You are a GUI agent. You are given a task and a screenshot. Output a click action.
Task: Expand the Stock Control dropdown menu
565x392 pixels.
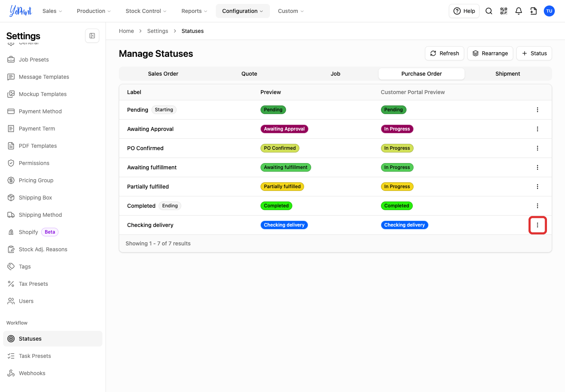(146, 11)
